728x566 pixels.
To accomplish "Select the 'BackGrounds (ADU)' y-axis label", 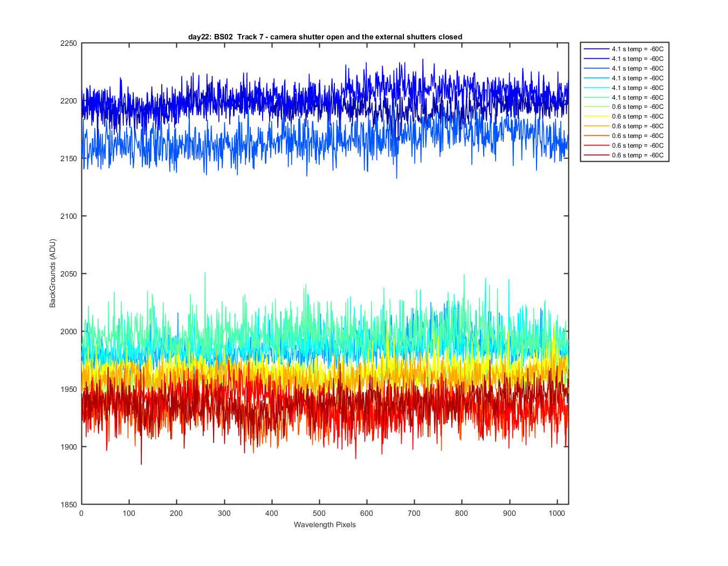I will [52, 273].
